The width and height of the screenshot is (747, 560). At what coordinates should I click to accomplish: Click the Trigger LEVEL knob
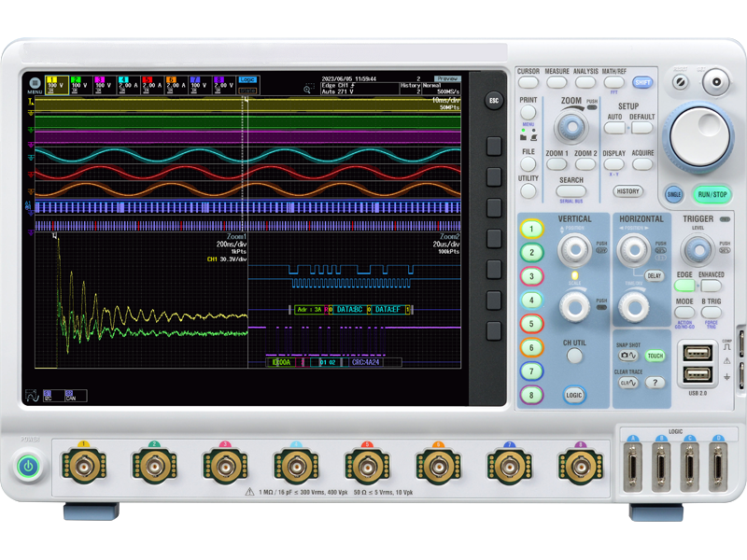tap(698, 247)
